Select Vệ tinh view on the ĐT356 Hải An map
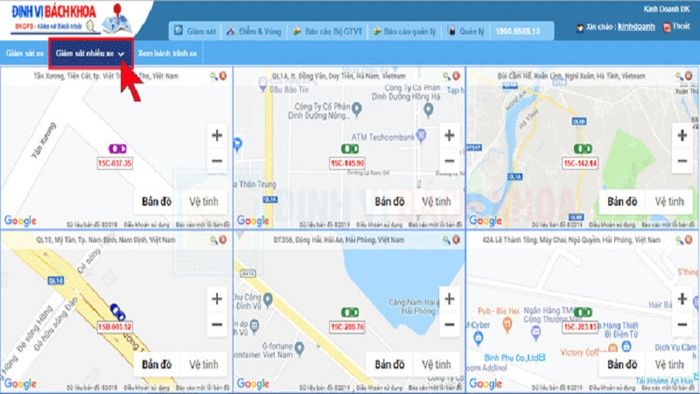700x394 pixels. point(436,365)
